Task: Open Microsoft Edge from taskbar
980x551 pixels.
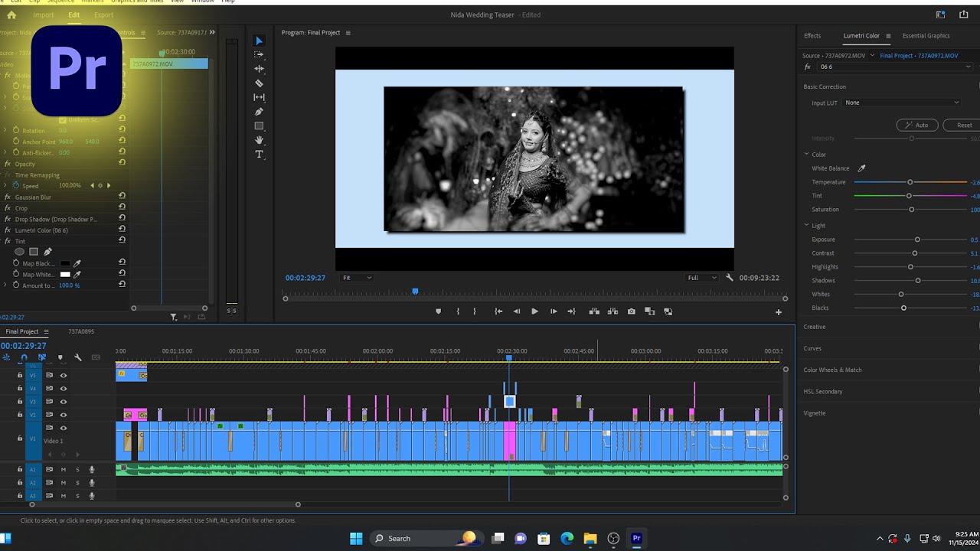Action: (x=567, y=538)
